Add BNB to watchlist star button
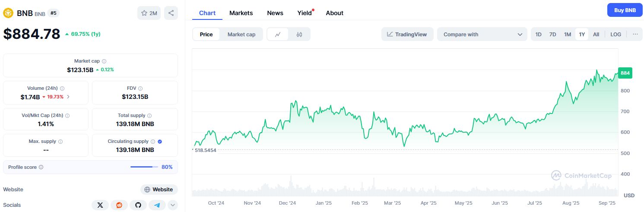The width and height of the screenshot is (644, 212). (x=149, y=13)
